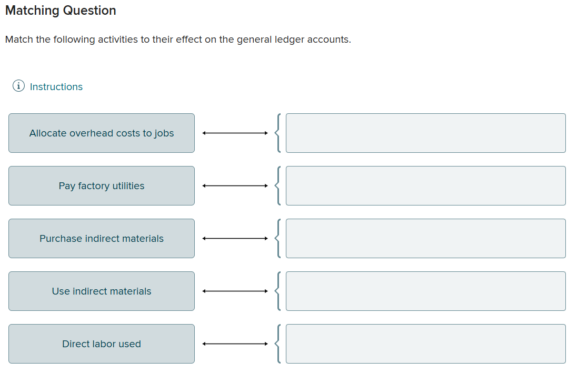Screen dimensions: 588x372
Task: Click the arrow next to 'Allocate overhead costs'
Action: (235, 133)
